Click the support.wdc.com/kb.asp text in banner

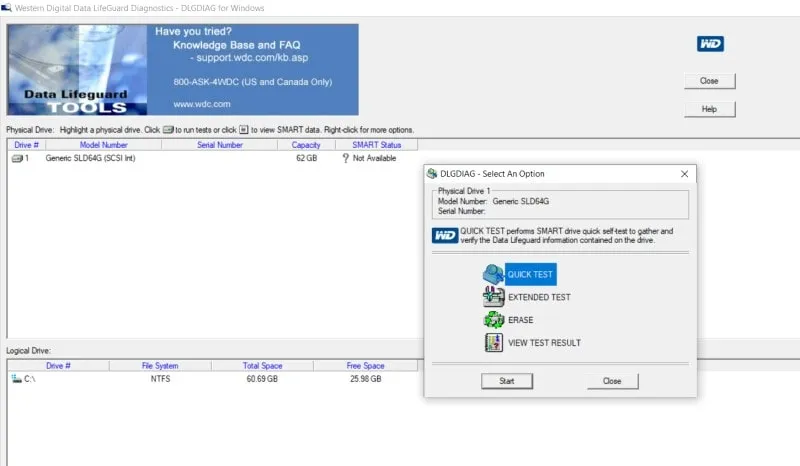point(253,58)
